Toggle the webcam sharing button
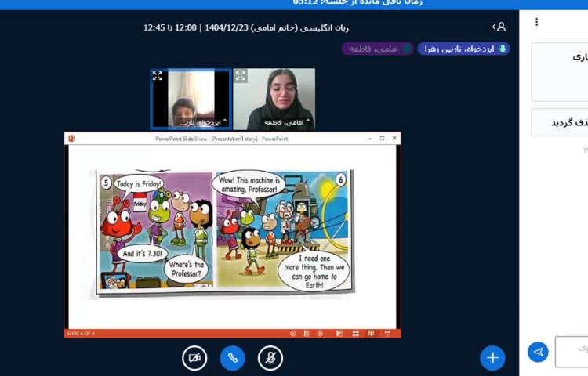This screenshot has height=376, width=588. 194,358
